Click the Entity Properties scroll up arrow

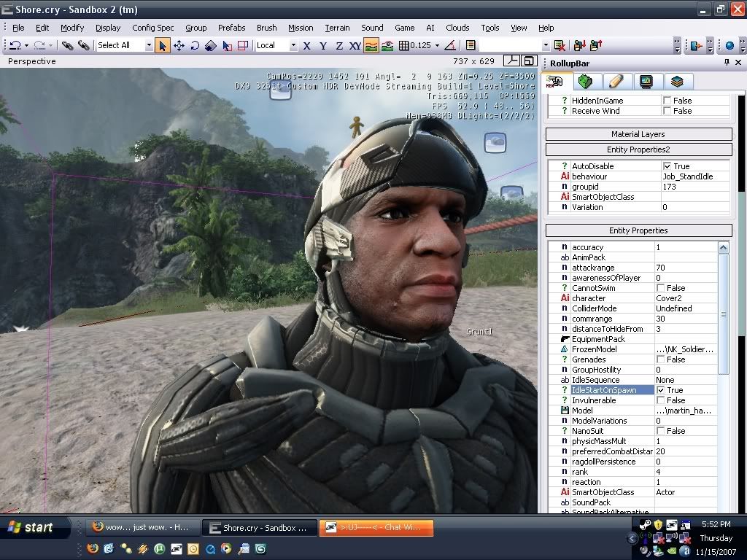click(723, 248)
